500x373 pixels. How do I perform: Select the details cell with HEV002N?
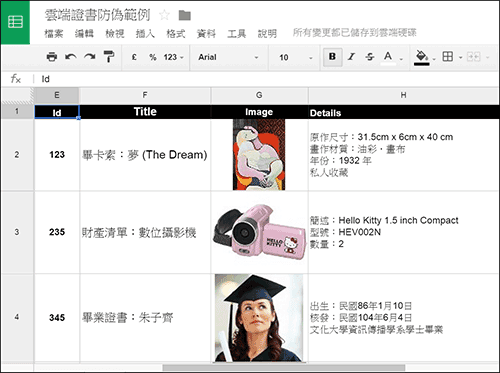[x=403, y=232]
